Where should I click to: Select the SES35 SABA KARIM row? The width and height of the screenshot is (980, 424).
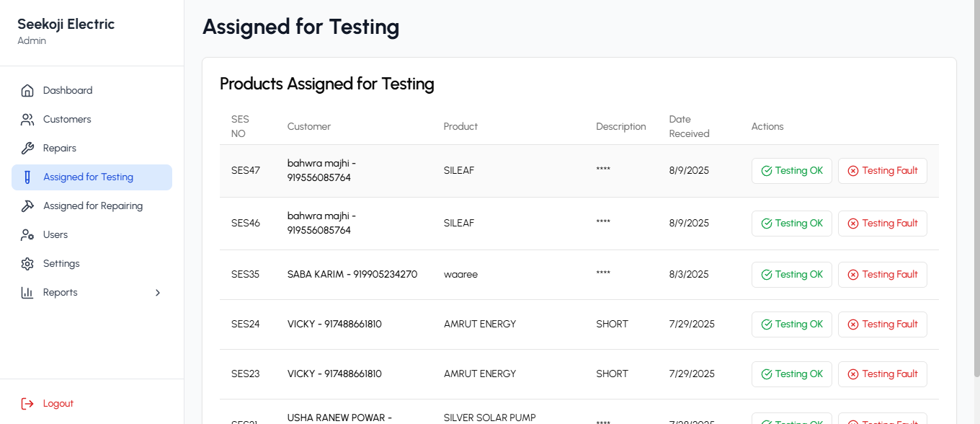(579, 275)
